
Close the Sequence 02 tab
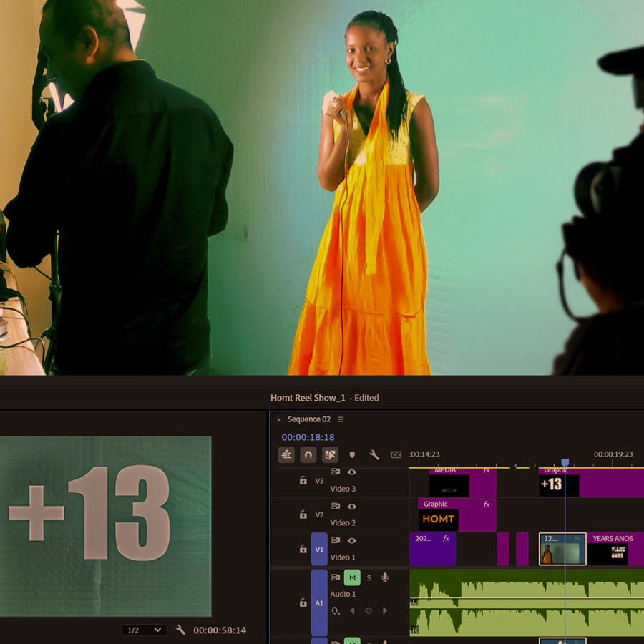point(279,420)
